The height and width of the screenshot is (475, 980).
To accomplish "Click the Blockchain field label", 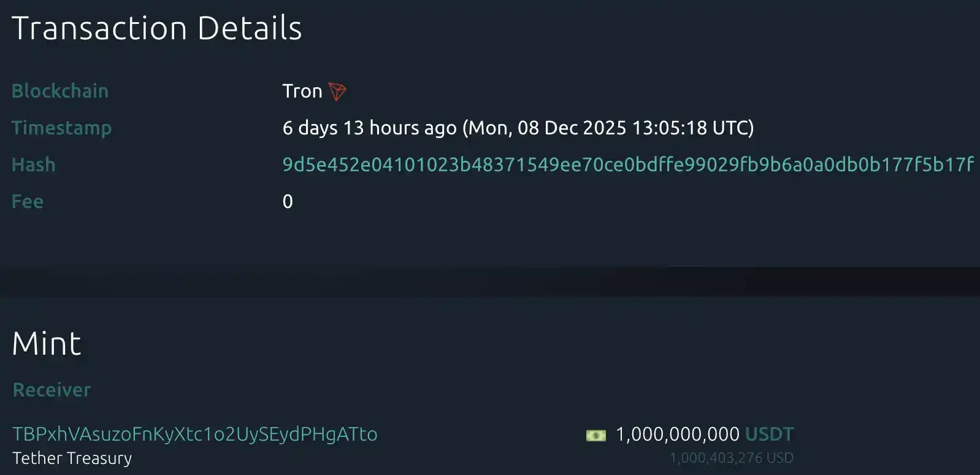I will point(59,91).
